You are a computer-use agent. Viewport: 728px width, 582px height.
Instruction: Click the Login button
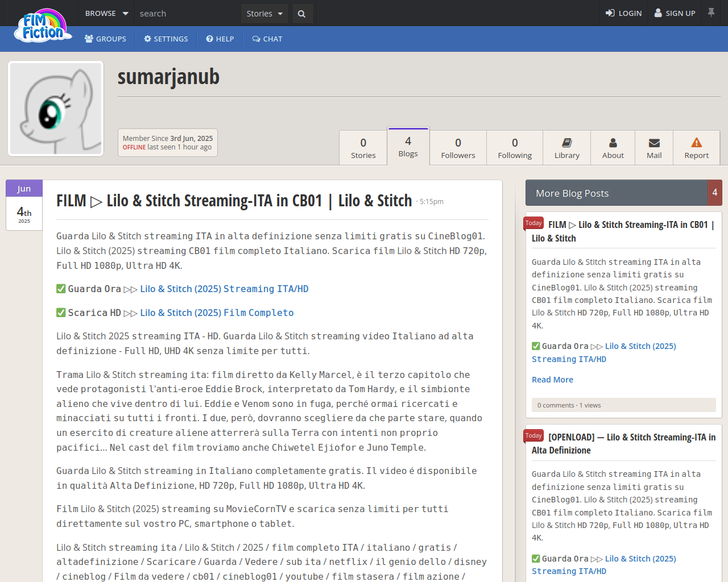(623, 13)
